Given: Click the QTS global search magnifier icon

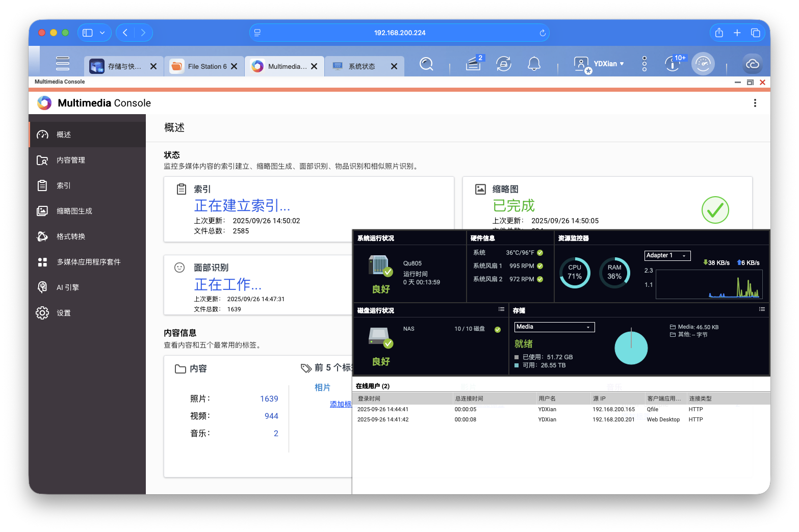Looking at the screenshot, I should coord(426,64).
